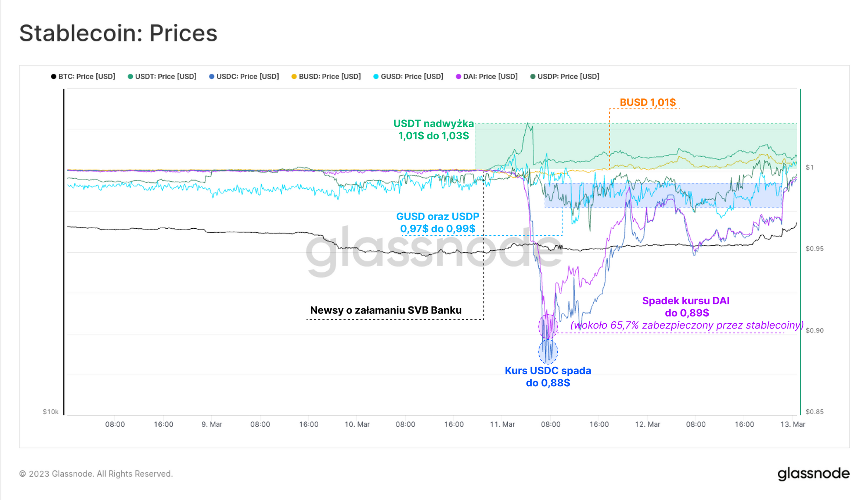The width and height of the screenshot is (868, 500).
Task: Click the 11. Mar date on time axis
Action: click(503, 424)
